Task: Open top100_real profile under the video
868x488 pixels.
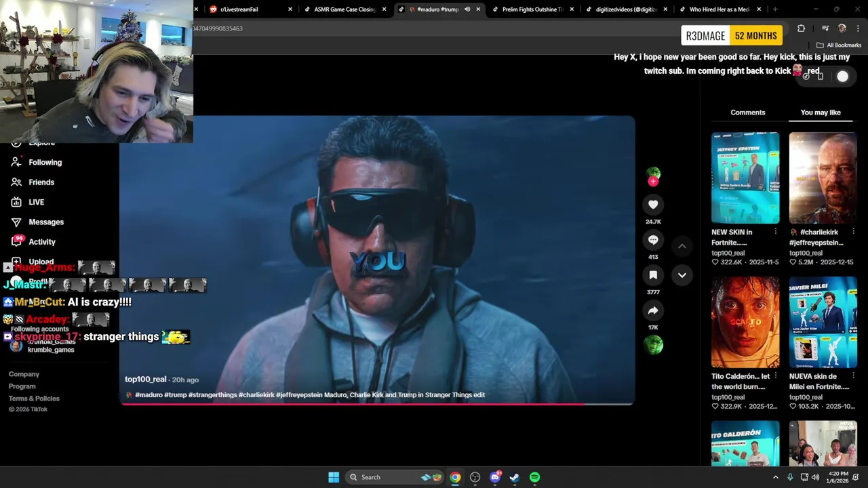Action: (145, 380)
